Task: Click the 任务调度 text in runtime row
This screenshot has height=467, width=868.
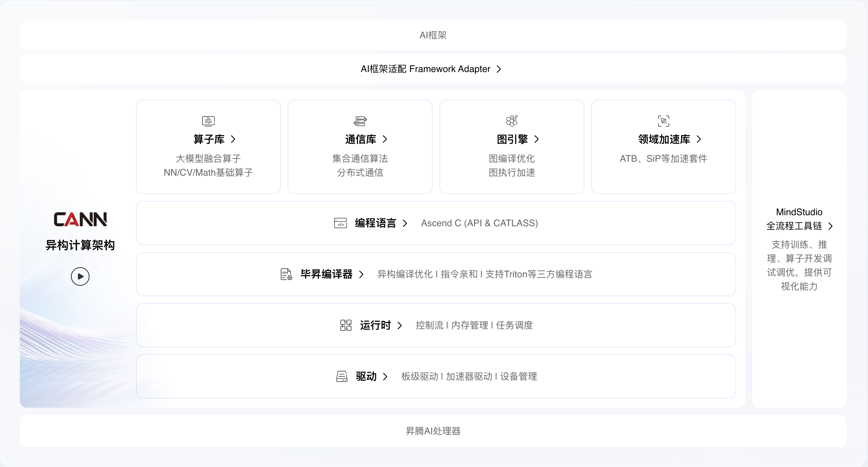Action: tap(514, 325)
